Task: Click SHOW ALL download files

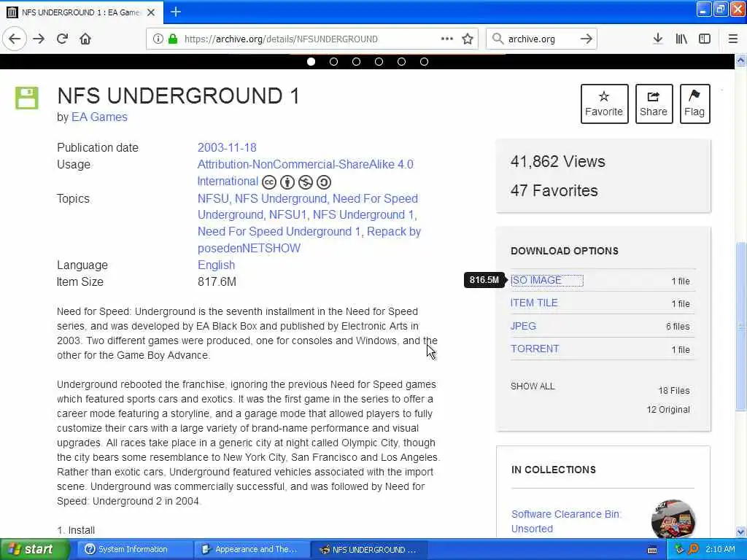Action: coord(533,386)
